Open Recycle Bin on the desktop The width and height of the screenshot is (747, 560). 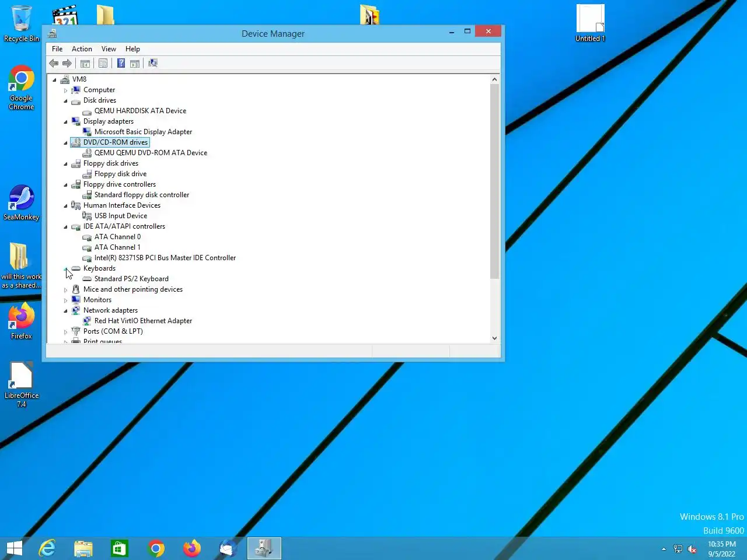22,23
